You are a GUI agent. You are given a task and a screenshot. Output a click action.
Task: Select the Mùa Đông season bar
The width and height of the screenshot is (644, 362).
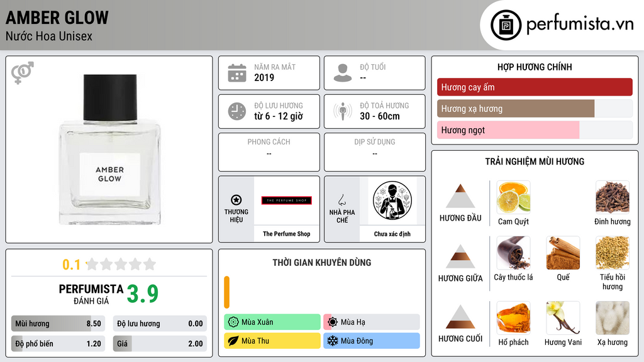pyautogui.click(x=372, y=341)
